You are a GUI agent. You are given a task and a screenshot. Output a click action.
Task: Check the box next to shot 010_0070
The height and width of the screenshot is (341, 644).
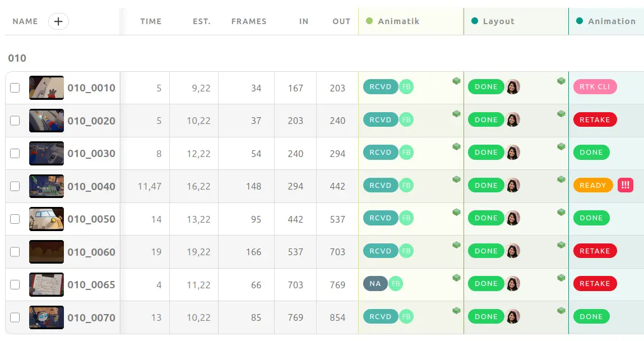15,317
